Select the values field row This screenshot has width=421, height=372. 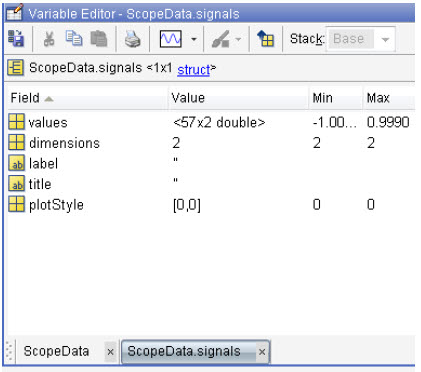point(211,122)
